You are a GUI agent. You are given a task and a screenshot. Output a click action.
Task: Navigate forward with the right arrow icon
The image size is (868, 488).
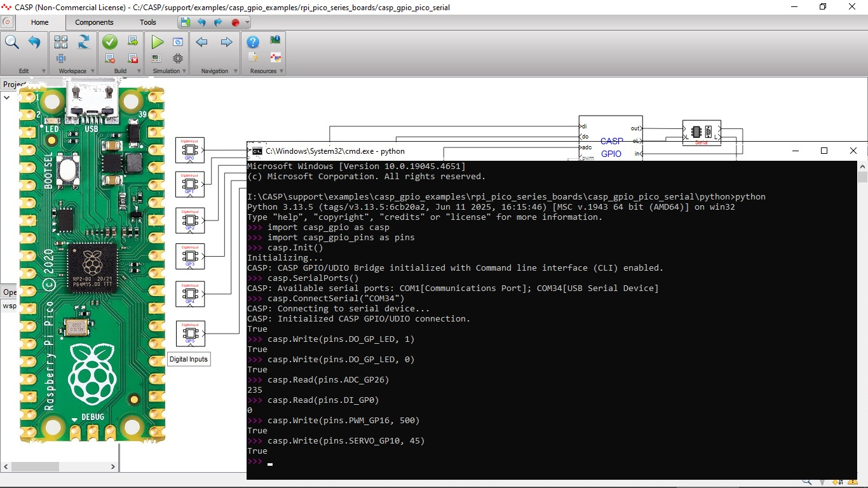[226, 43]
